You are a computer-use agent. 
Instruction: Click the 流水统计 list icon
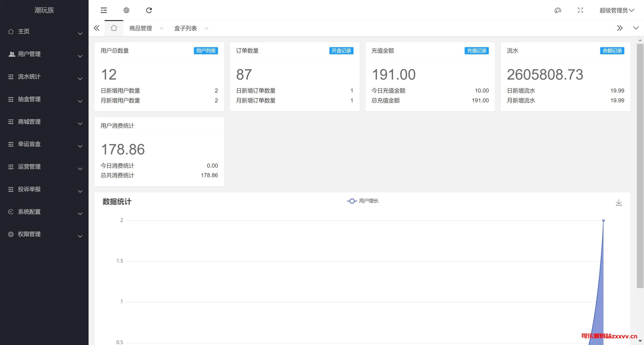coord(11,77)
